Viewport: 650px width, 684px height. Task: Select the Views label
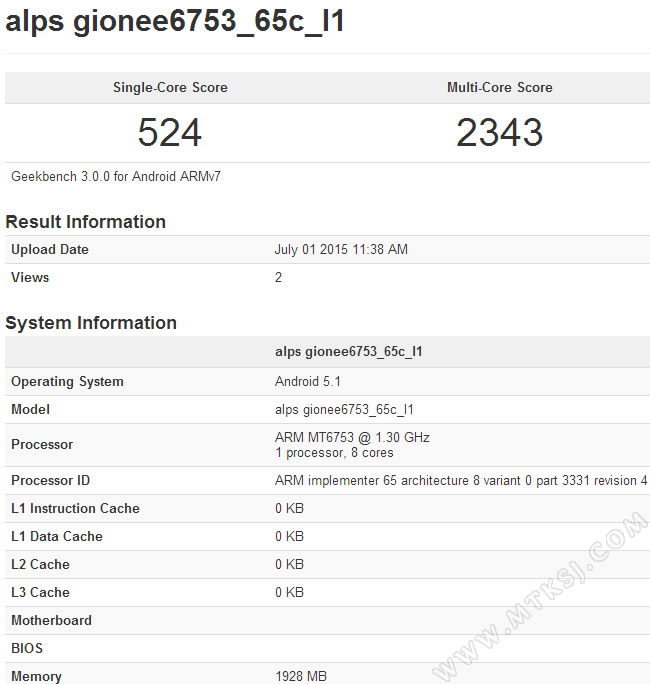click(30, 277)
